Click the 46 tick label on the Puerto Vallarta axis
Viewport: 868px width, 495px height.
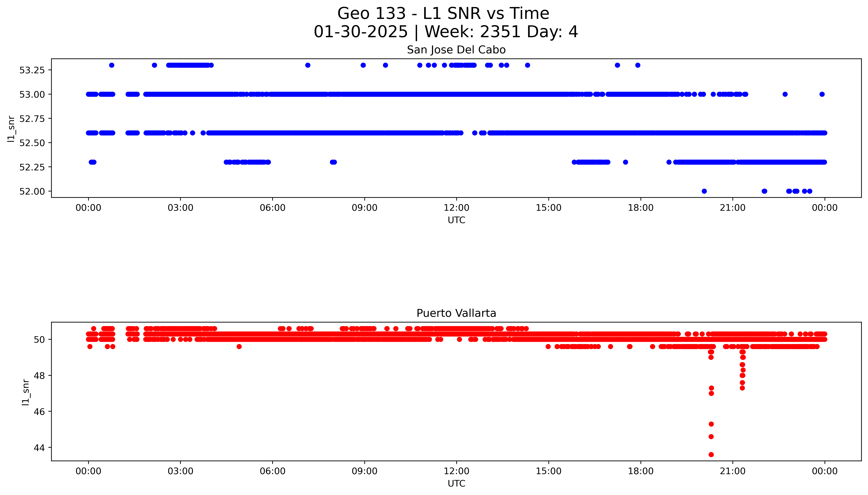[40, 412]
